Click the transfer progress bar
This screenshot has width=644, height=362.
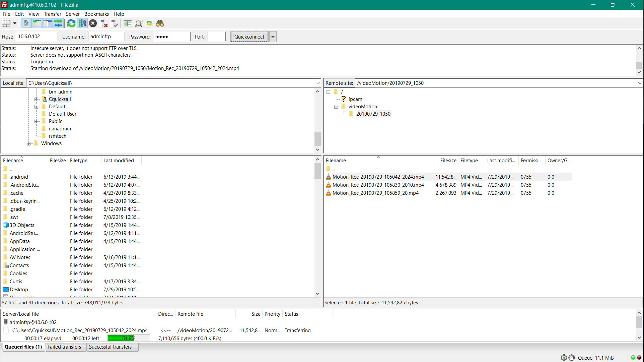[129, 339]
